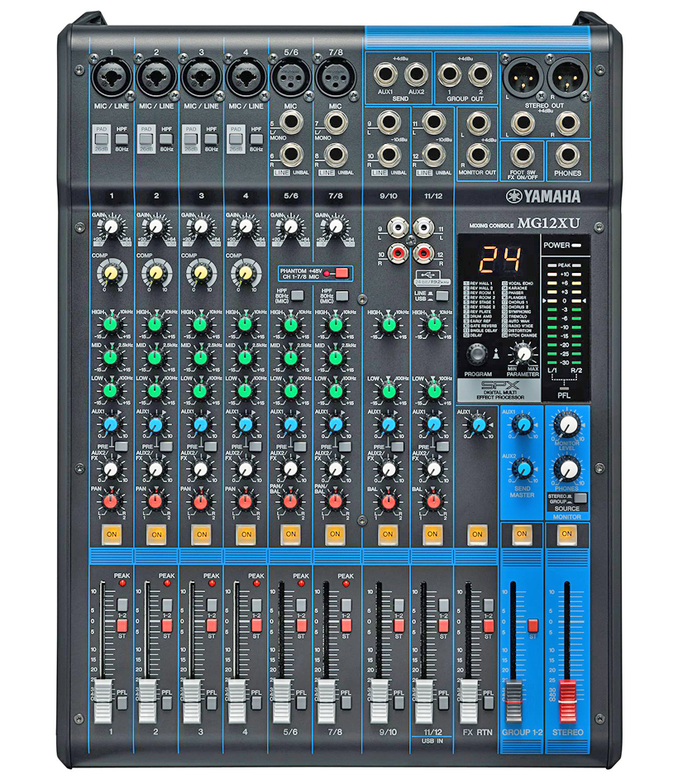Click the channel 7/8 fader
The height and width of the screenshot is (784, 678).
pyautogui.click(x=327, y=701)
